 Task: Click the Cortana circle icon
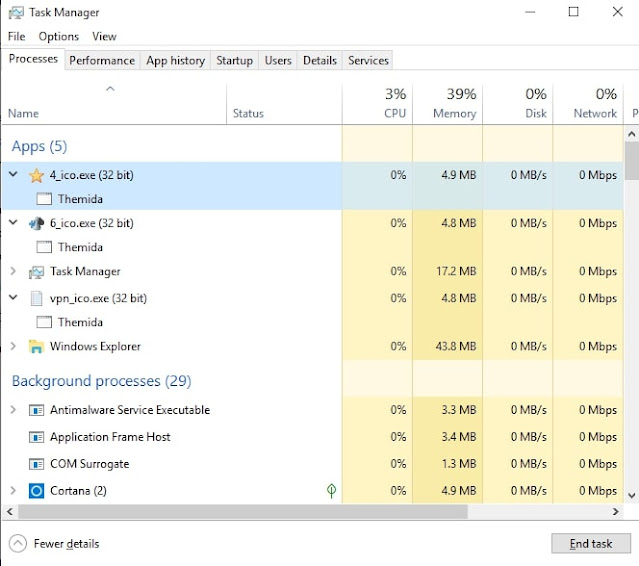pos(36,491)
